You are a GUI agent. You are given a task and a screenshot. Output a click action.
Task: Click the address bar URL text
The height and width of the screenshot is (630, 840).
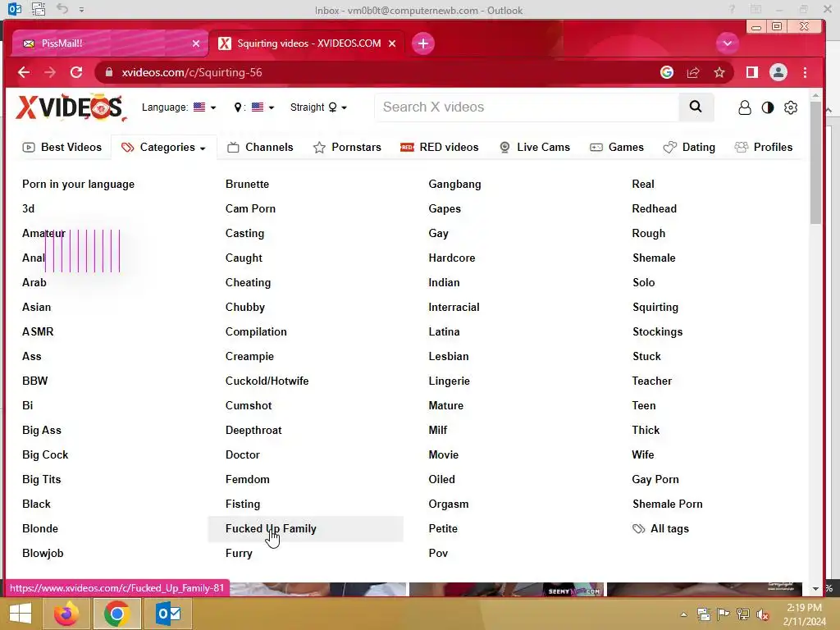pyautogui.click(x=192, y=72)
